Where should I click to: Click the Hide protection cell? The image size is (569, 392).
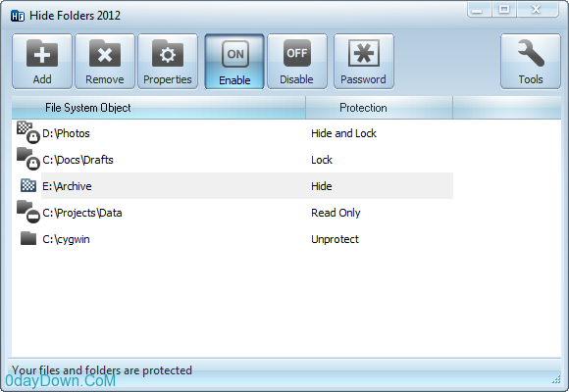[322, 186]
